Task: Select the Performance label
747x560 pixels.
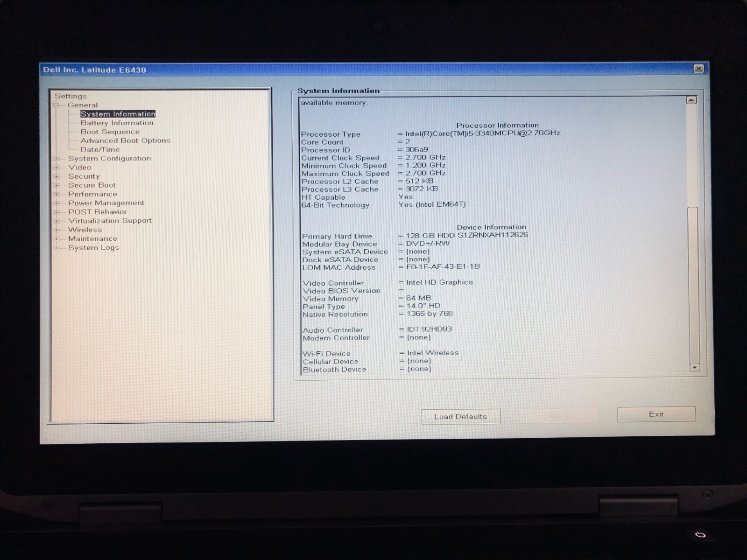Action: click(92, 194)
